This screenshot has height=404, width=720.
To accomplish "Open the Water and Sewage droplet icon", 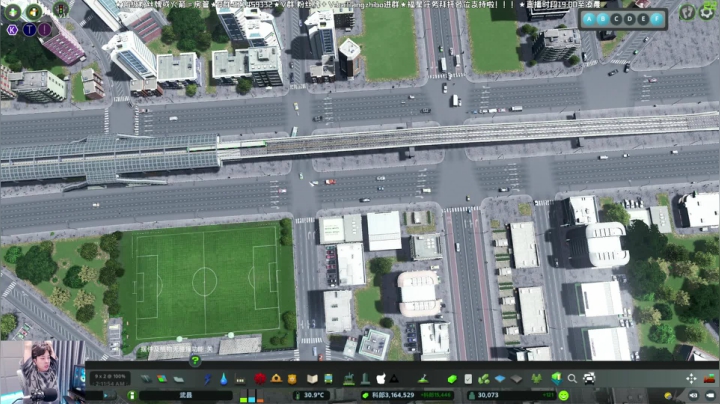I will point(224,379).
